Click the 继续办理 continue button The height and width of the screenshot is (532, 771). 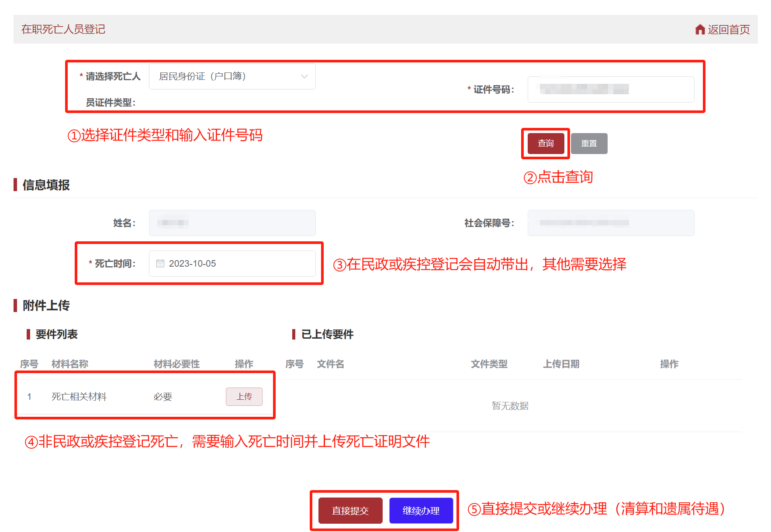pos(421,510)
